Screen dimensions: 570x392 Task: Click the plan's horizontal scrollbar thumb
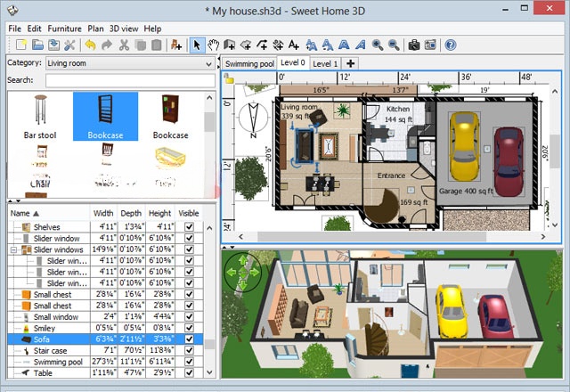click(371, 237)
